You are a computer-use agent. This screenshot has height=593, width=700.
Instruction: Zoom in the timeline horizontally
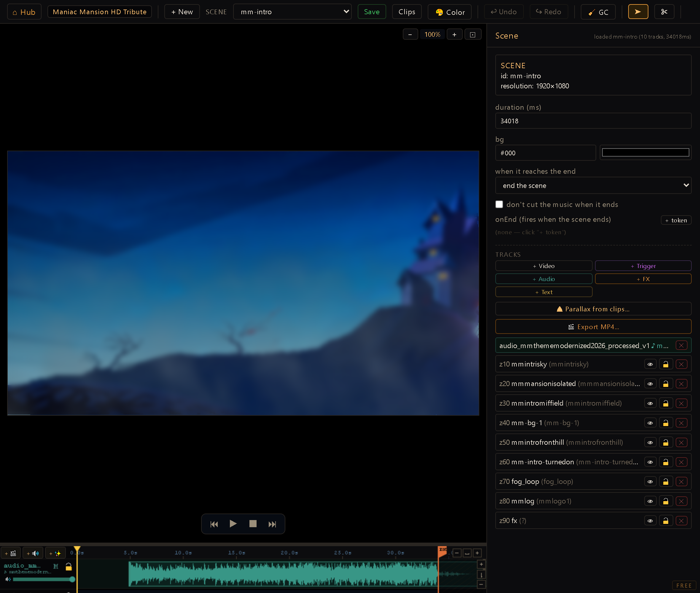point(477,553)
